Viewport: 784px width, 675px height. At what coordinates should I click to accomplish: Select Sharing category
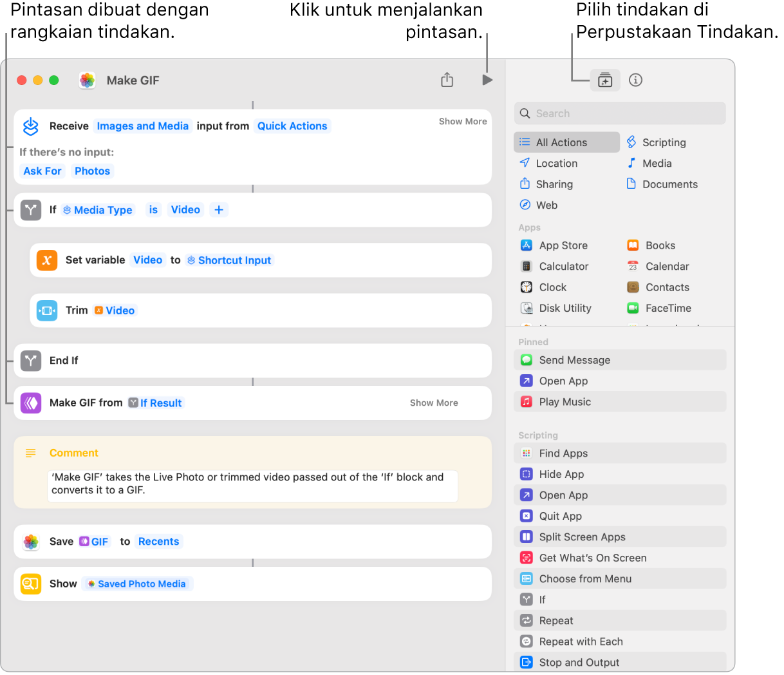[x=546, y=184]
